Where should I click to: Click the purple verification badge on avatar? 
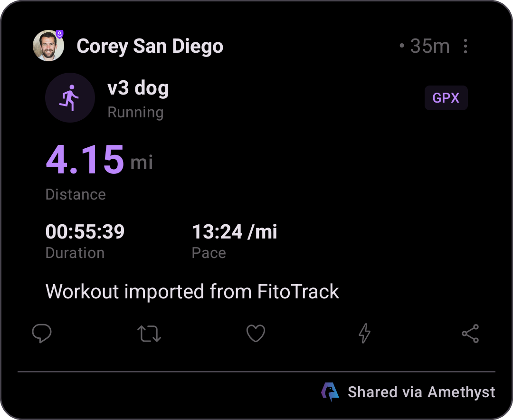tap(59, 34)
